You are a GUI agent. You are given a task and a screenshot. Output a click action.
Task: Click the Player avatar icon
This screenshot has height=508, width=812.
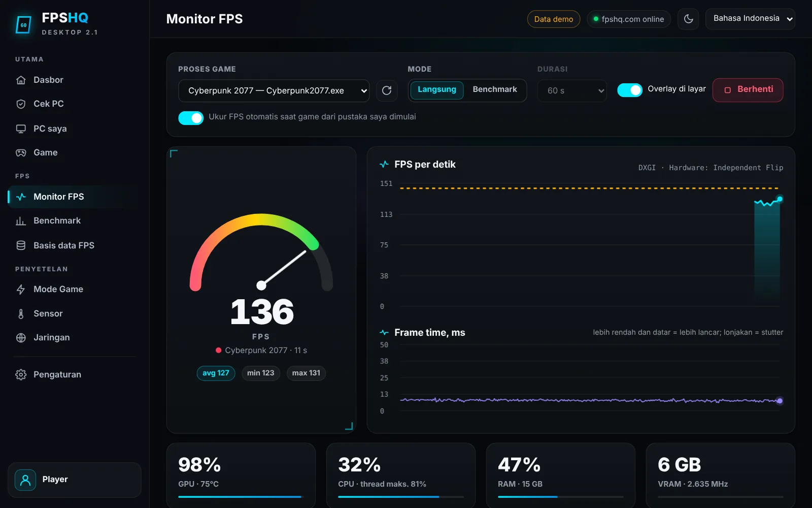pyautogui.click(x=25, y=480)
